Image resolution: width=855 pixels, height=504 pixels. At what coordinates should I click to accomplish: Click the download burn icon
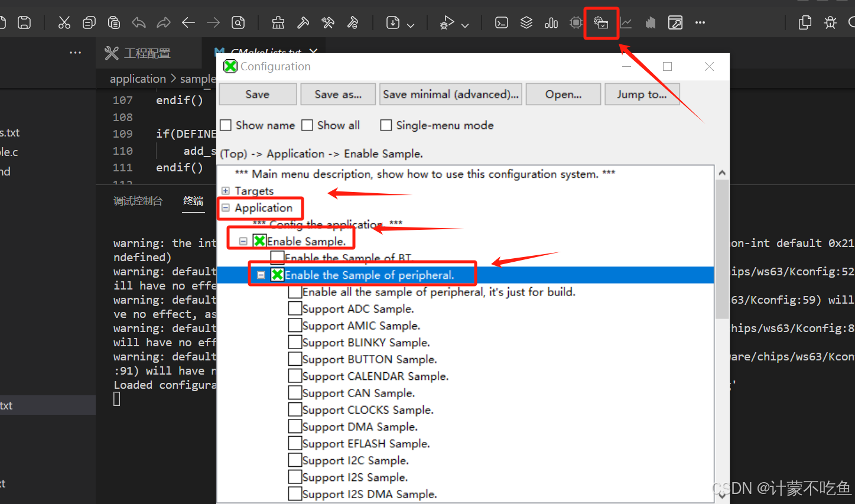click(393, 23)
